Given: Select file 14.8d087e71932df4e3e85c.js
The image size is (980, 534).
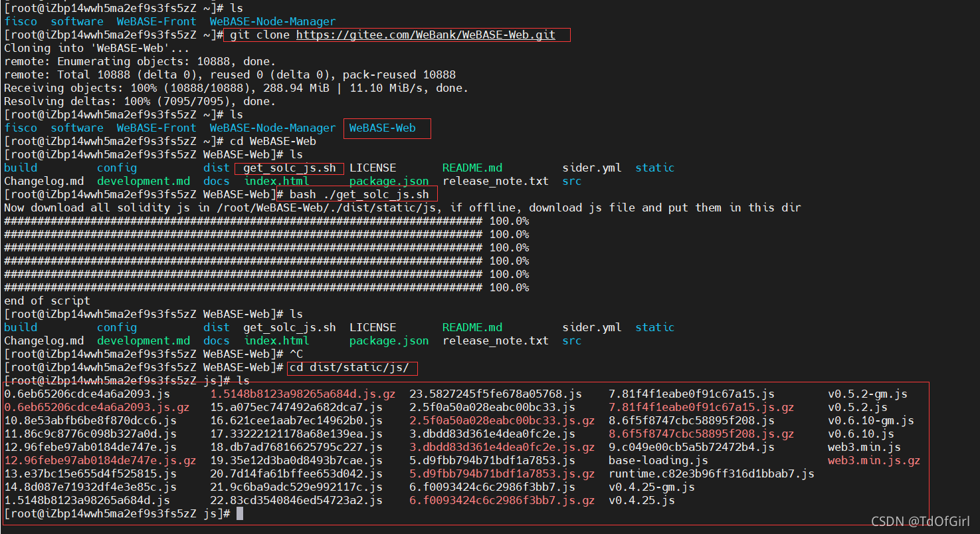Looking at the screenshot, I should 90,487.
